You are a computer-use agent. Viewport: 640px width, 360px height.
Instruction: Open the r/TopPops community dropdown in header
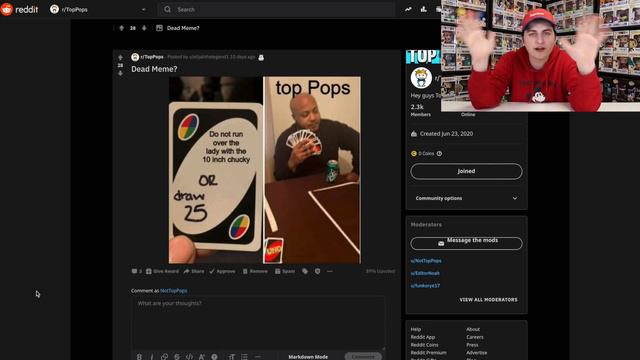pyautogui.click(x=98, y=9)
